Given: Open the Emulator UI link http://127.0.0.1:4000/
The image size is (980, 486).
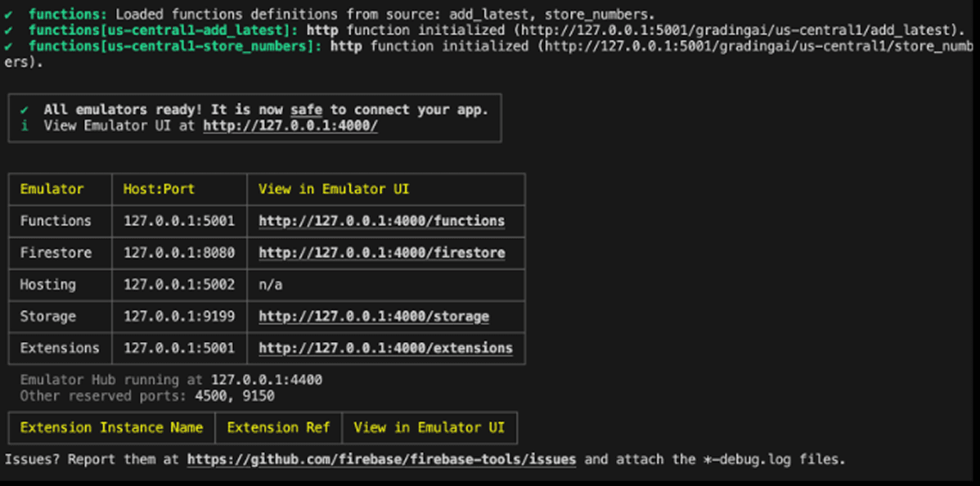Looking at the screenshot, I should [290, 126].
